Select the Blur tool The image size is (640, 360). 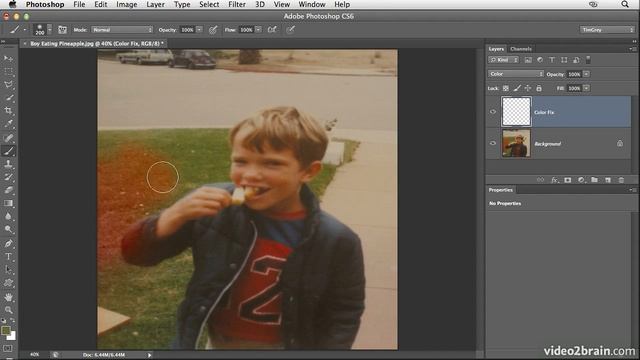(x=8, y=216)
